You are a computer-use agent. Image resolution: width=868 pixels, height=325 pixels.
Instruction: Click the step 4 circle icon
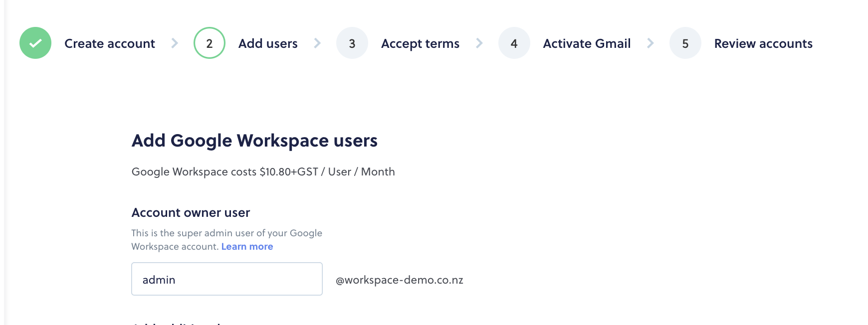[514, 43]
